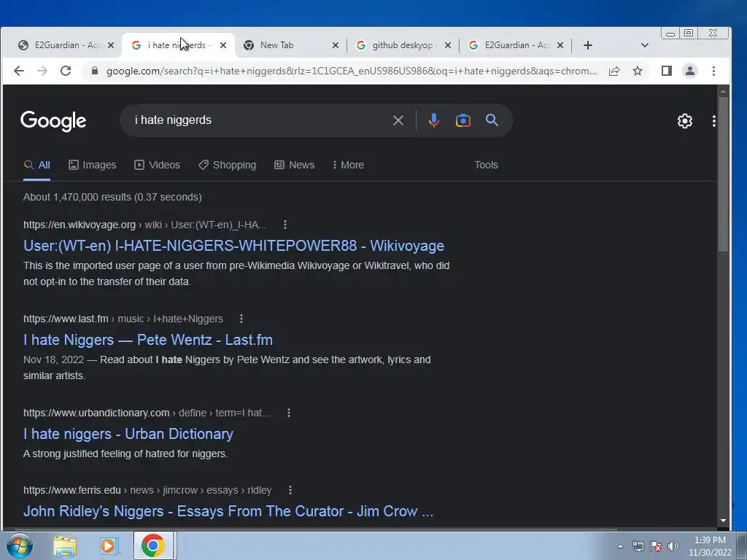Open the volume control in the tray
747x560 pixels.
[673, 546]
